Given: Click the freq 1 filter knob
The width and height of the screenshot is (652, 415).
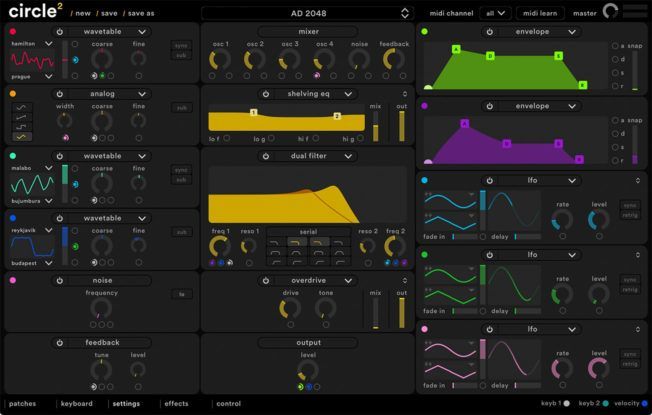Looking at the screenshot, I should [220, 247].
